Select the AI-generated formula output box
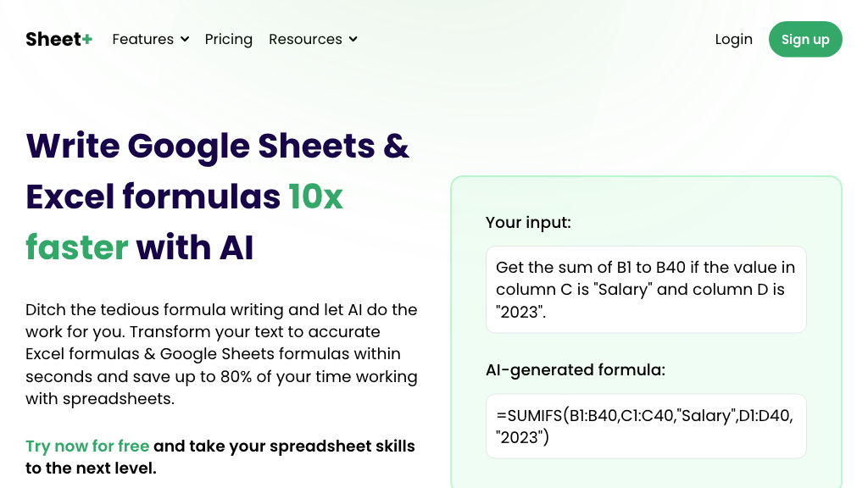Image resolution: width=868 pixels, height=488 pixels. tap(646, 426)
